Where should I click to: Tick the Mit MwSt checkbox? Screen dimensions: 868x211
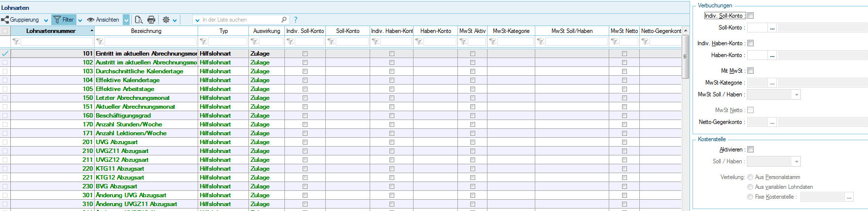(750, 71)
